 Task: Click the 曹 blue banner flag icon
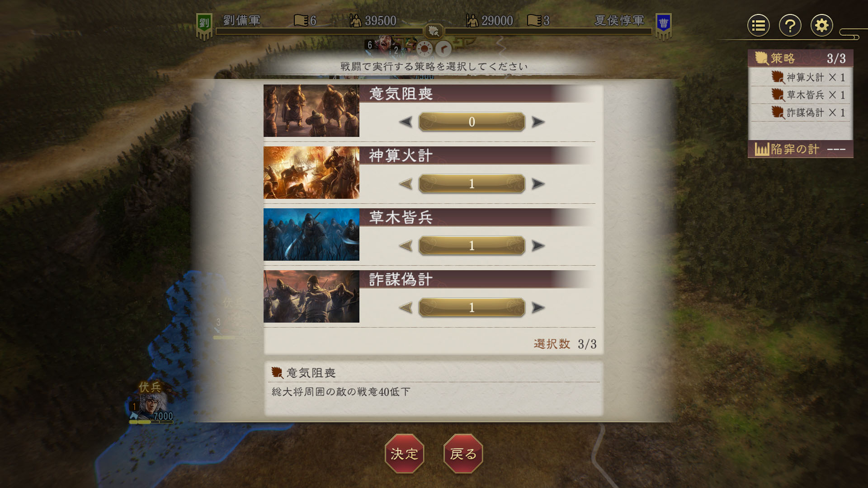(x=663, y=26)
